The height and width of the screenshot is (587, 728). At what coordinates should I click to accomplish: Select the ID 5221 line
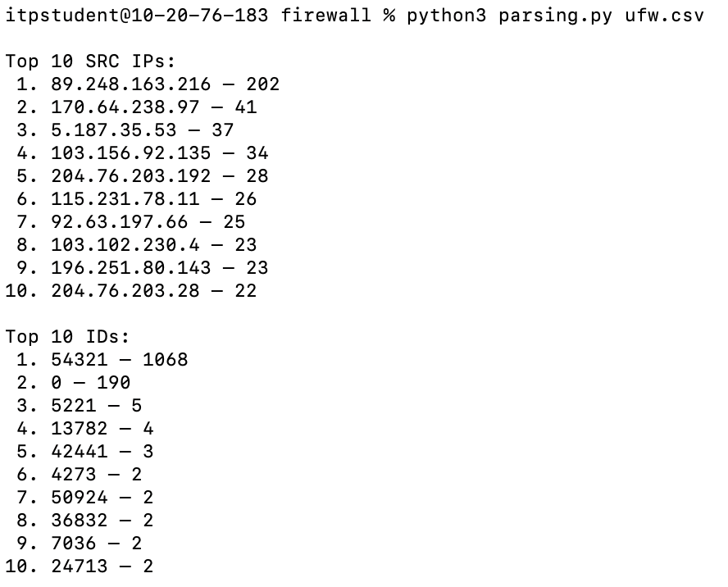[73, 406]
